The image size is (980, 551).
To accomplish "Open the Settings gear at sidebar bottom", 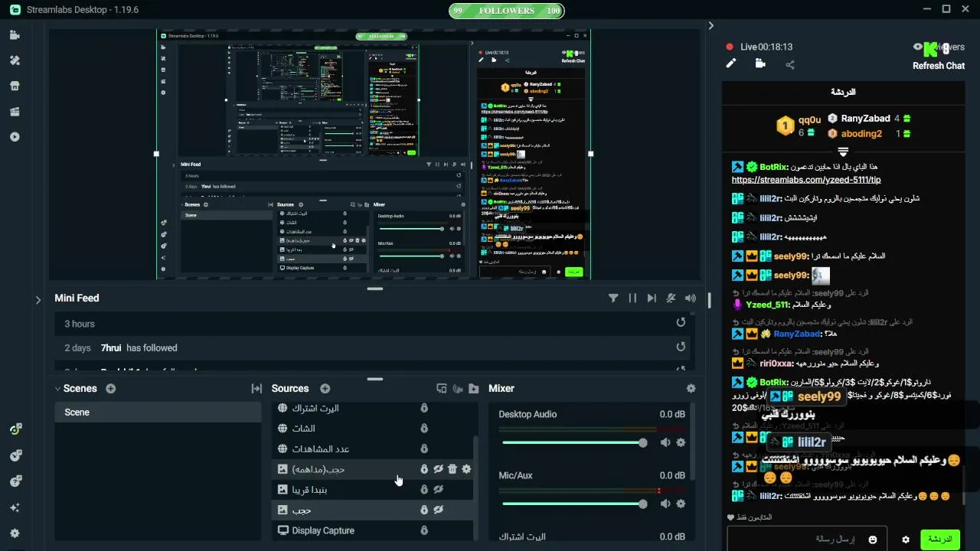I will (15, 533).
